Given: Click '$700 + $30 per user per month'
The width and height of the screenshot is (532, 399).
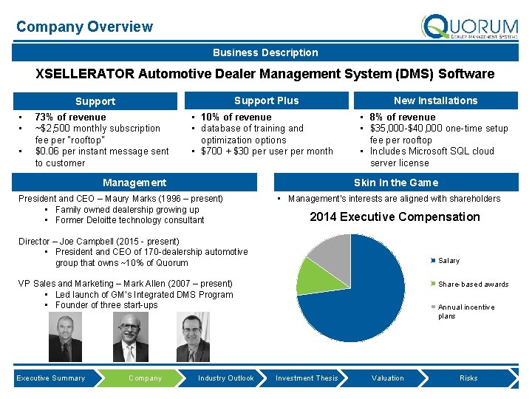Looking at the screenshot, I should [x=267, y=151].
